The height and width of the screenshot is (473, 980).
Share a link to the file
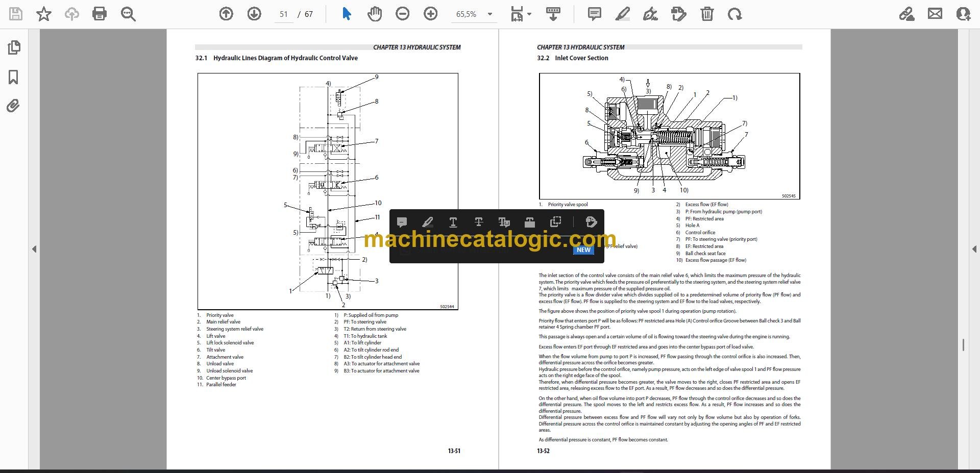tap(906, 14)
